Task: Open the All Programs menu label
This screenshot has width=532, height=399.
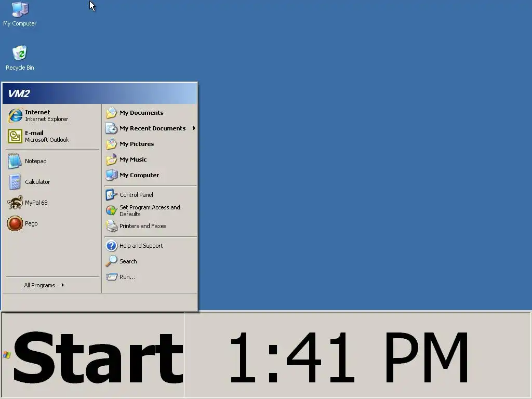Action: (x=39, y=285)
